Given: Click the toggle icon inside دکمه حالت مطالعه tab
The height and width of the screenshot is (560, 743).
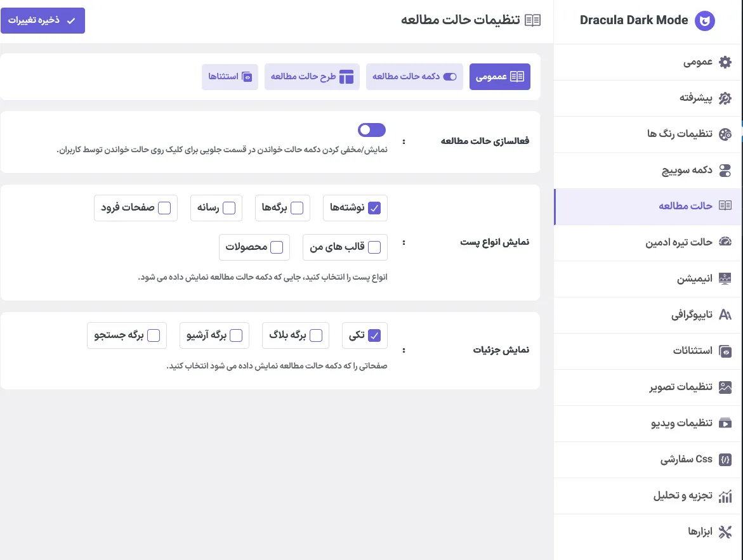Looking at the screenshot, I should tap(450, 77).
